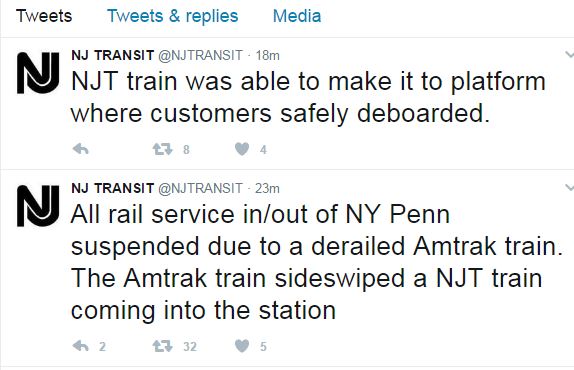Image resolution: width=574 pixels, height=370 pixels.
Task: Open the Media tab
Action: [x=297, y=16]
